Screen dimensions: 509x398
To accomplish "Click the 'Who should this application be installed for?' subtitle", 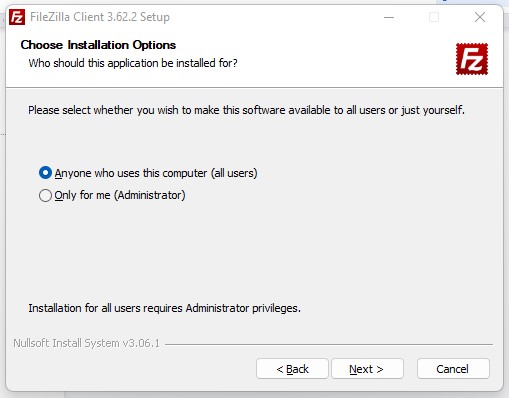I will [x=133, y=63].
